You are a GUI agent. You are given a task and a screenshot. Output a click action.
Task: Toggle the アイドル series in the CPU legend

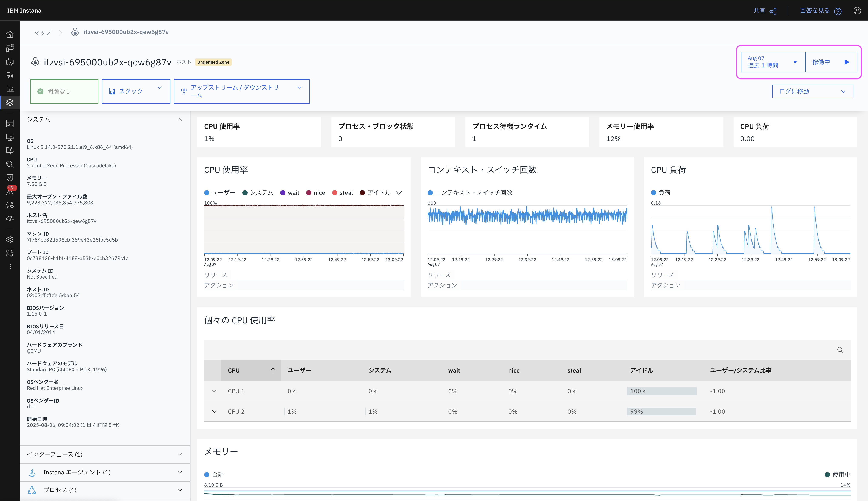[375, 193]
